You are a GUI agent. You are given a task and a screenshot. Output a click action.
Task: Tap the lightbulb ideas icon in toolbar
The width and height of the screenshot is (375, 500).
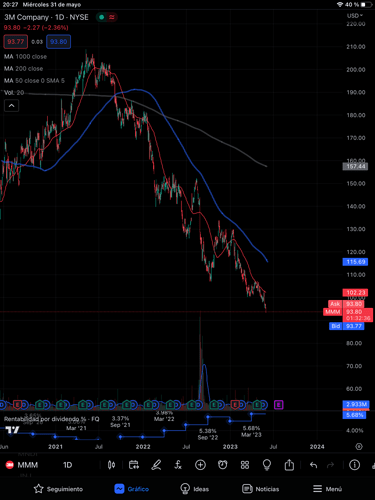click(267, 465)
